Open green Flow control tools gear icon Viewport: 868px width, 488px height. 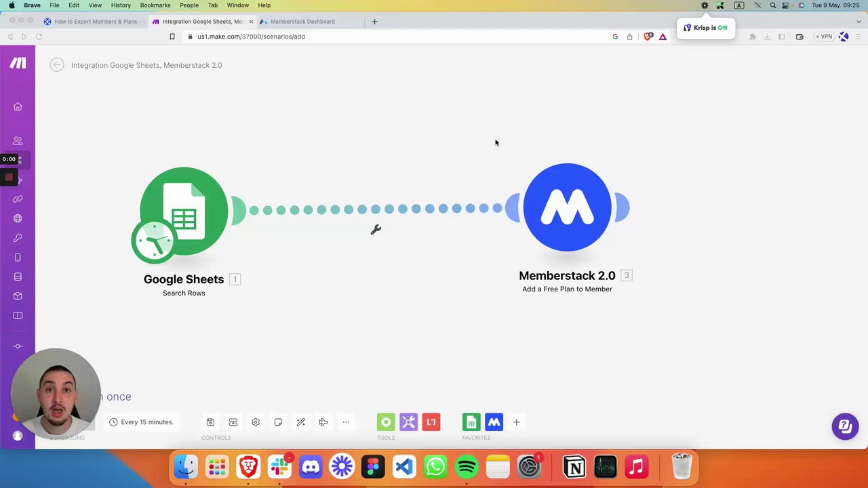click(386, 422)
